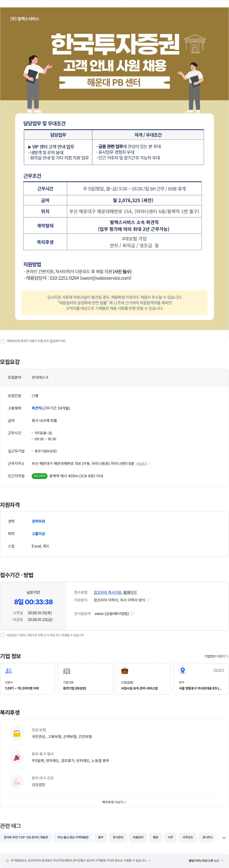The image size is (229, 868).
Task: Open 기업정보 더보기 link
Action: coord(216,656)
